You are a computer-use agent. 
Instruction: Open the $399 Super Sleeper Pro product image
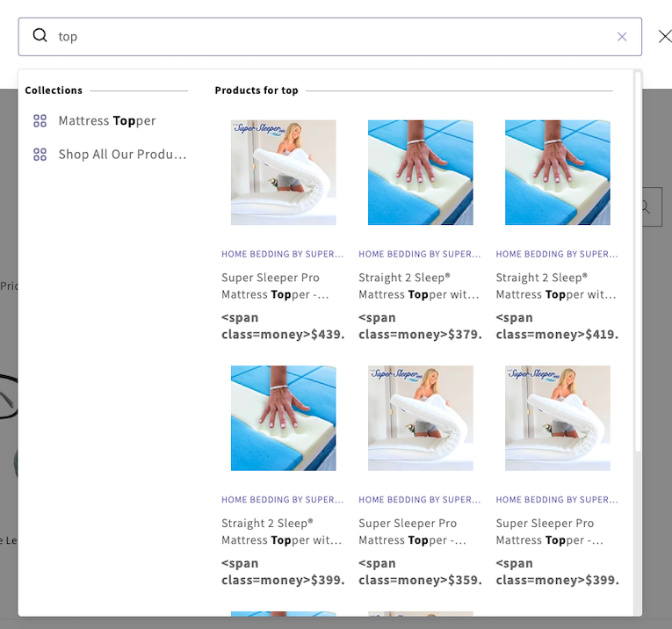pyautogui.click(x=558, y=418)
